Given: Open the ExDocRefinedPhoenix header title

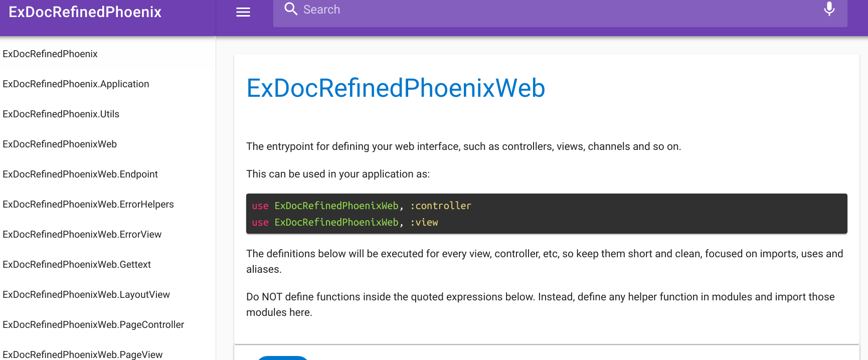Looking at the screenshot, I should coord(85,12).
